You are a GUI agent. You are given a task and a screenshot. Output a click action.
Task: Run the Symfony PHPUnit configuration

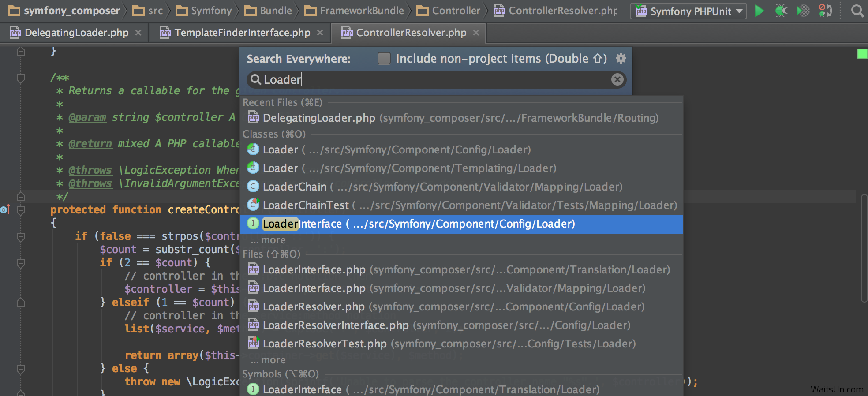point(759,11)
